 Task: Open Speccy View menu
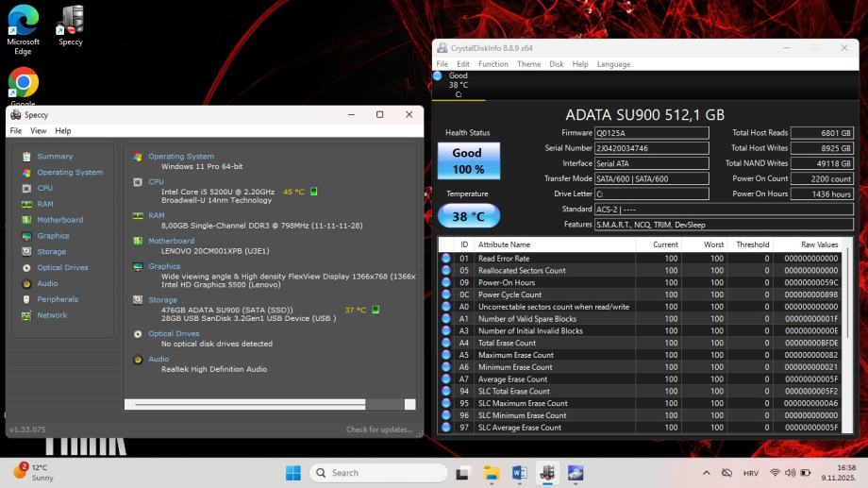pyautogui.click(x=38, y=130)
